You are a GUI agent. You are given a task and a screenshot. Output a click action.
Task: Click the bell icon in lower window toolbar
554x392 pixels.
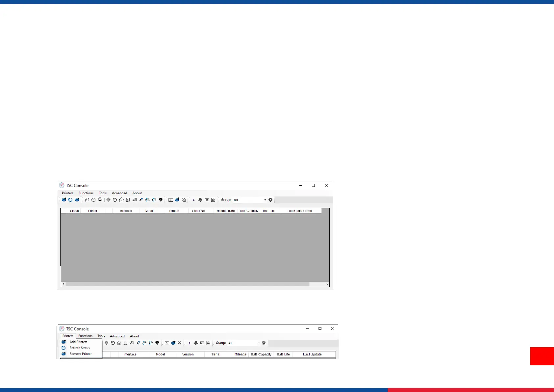196,343
